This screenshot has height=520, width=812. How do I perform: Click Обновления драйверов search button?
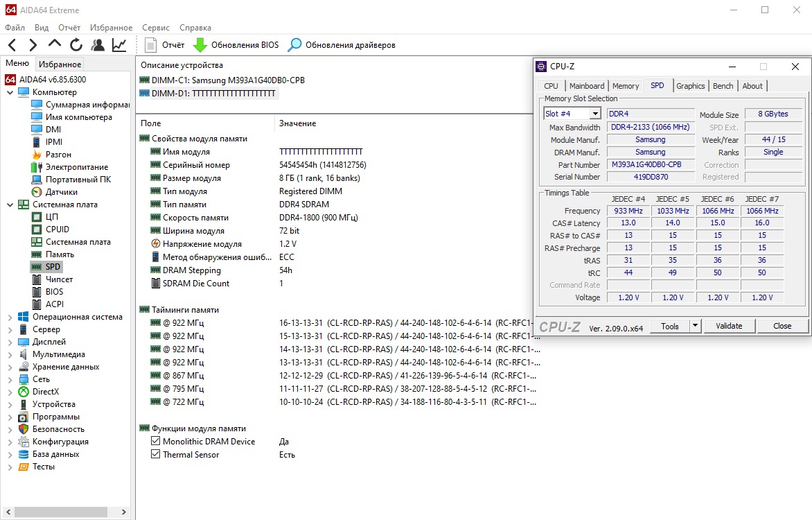[342, 45]
